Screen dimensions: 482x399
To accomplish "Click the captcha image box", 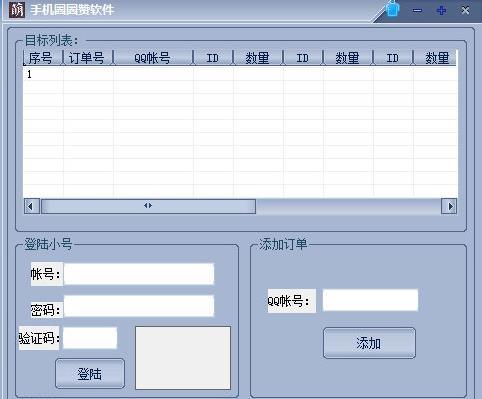I will click(183, 358).
